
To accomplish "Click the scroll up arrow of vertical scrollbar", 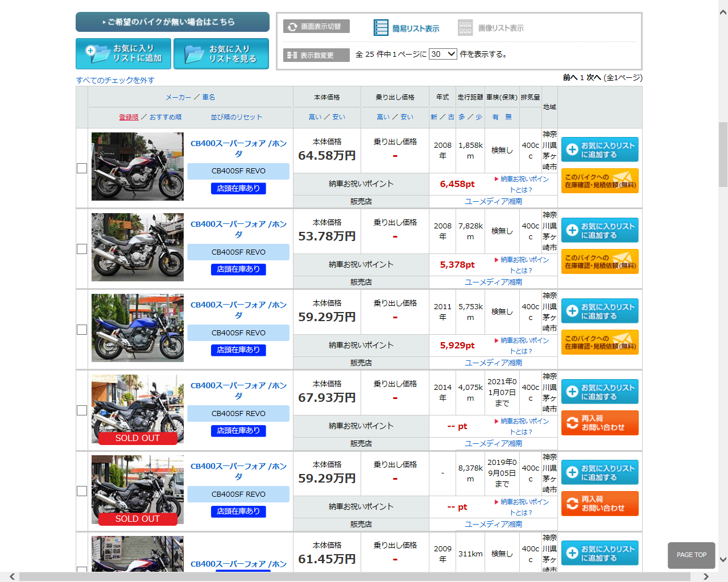I will [x=723, y=12].
